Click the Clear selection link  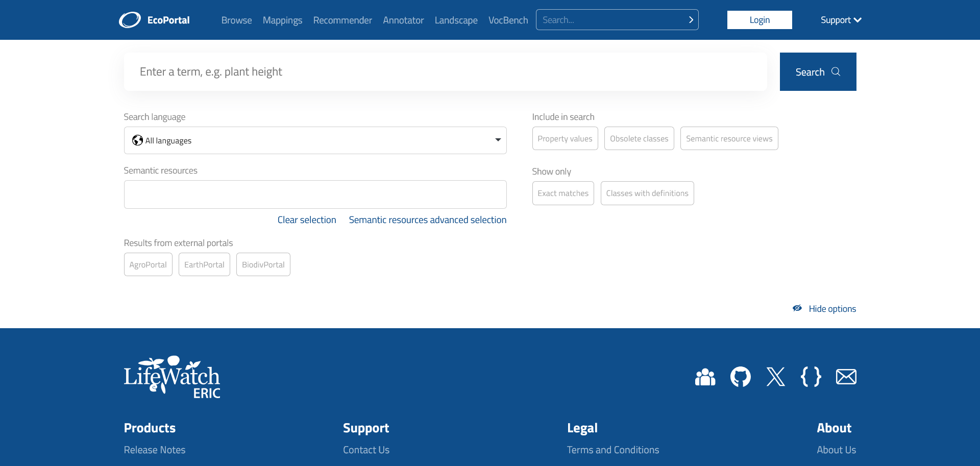[x=306, y=219]
